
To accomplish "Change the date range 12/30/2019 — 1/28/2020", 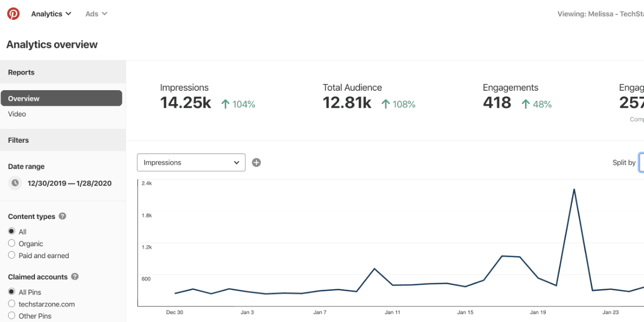I will pyautogui.click(x=69, y=183).
